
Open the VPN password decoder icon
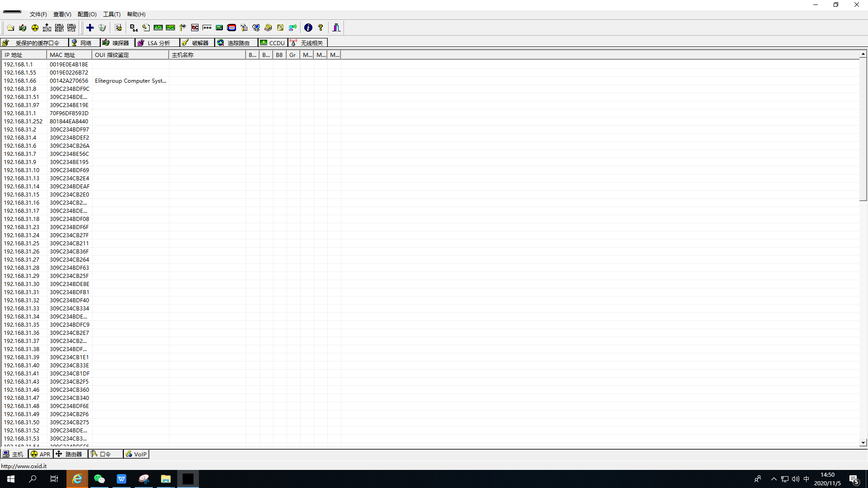(170, 28)
